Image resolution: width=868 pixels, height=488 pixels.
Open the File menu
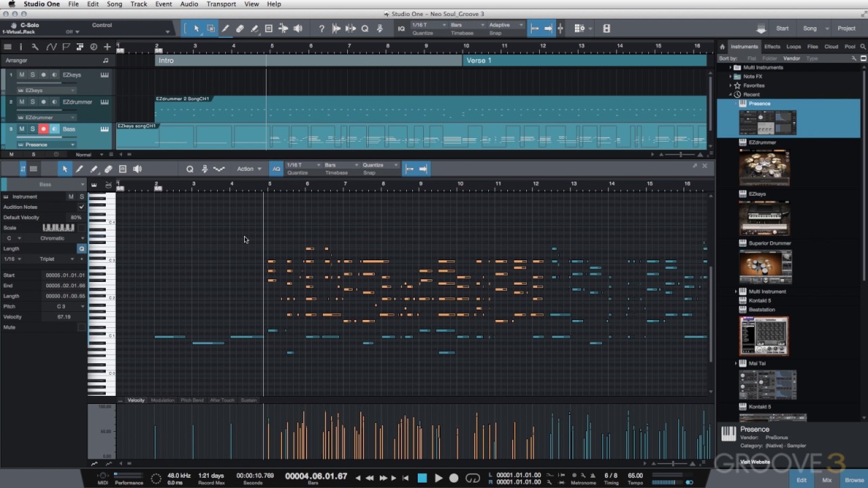pyautogui.click(x=73, y=4)
